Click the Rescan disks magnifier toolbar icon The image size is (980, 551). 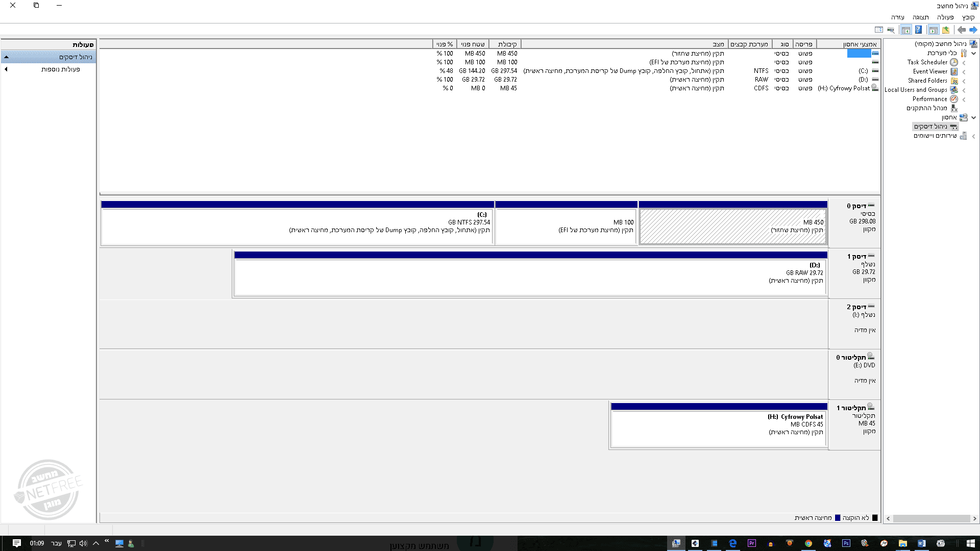point(891,30)
